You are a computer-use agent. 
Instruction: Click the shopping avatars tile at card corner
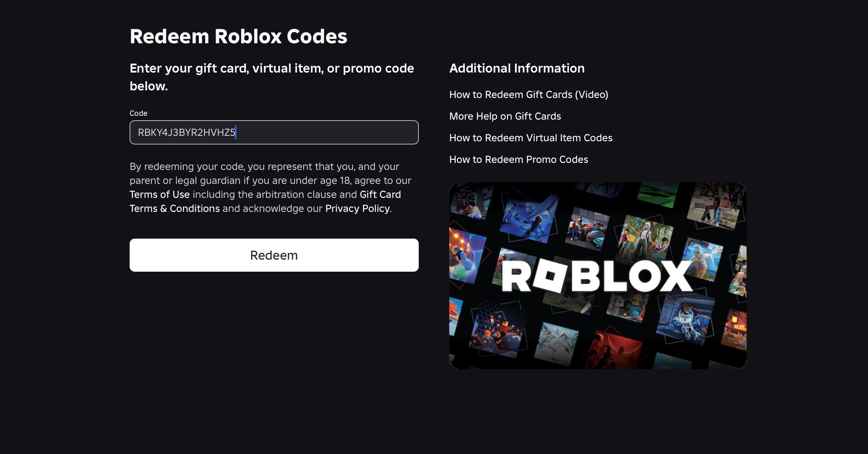(x=716, y=205)
